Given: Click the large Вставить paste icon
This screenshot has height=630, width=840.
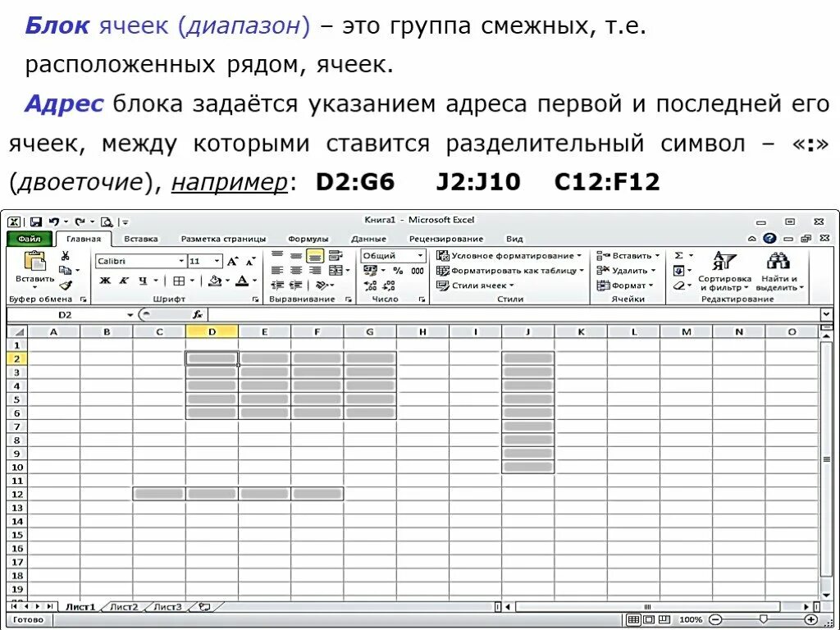Looking at the screenshot, I should pyautogui.click(x=34, y=261).
